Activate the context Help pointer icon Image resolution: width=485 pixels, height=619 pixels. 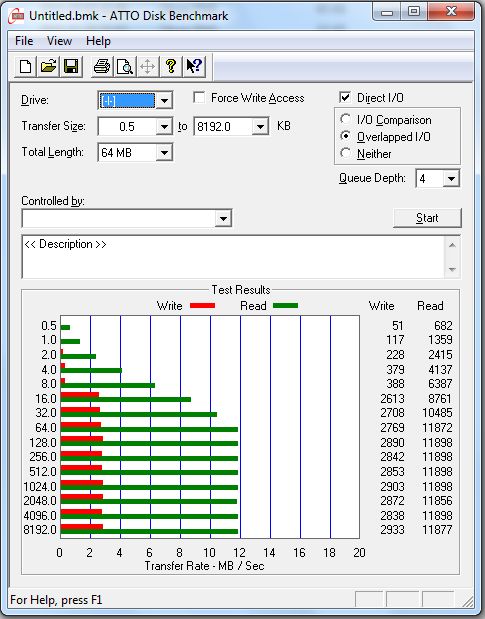click(194, 66)
